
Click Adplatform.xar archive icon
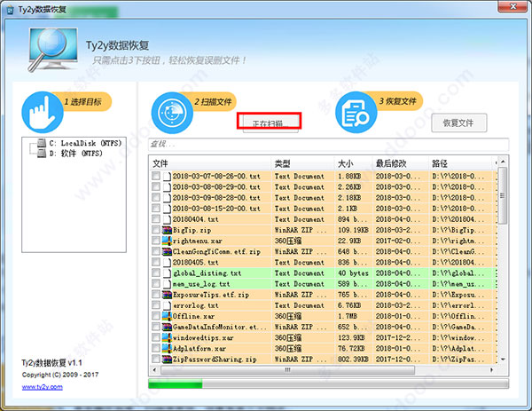click(167, 349)
